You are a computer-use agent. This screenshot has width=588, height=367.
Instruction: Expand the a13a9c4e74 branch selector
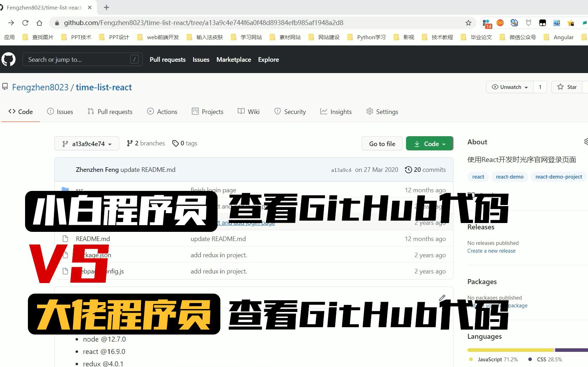point(87,144)
